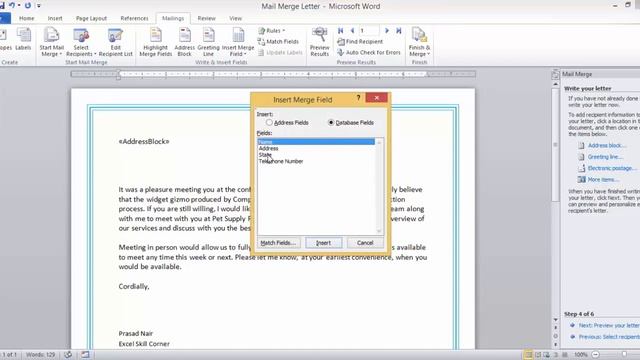Go to first record arrow
Screen dimensions: 640x360
pyautogui.click(x=340, y=31)
